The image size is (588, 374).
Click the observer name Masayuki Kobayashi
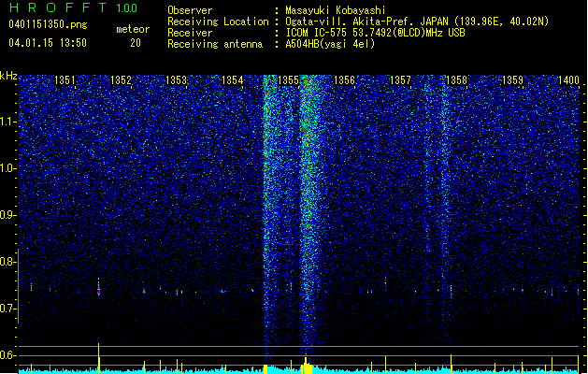pyautogui.click(x=336, y=10)
